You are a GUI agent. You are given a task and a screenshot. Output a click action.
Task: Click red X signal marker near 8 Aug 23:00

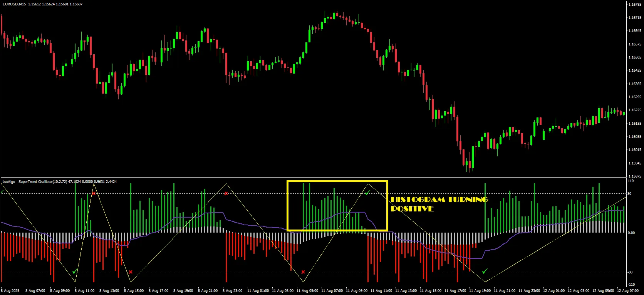click(226, 193)
